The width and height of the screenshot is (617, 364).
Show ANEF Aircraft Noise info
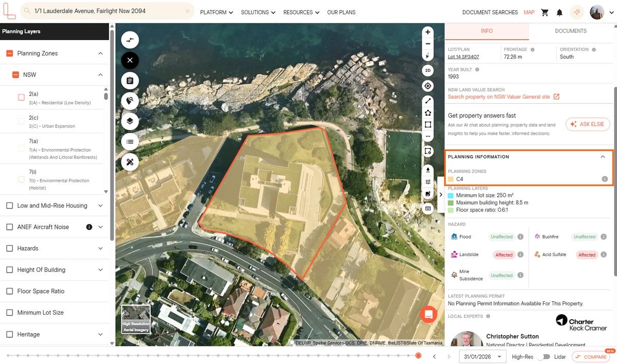click(x=89, y=227)
